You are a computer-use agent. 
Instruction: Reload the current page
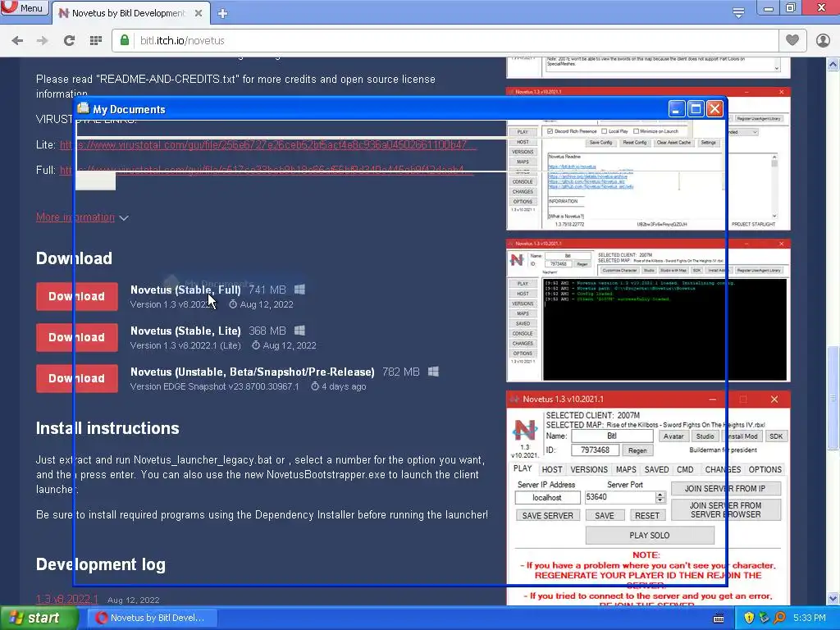click(69, 40)
